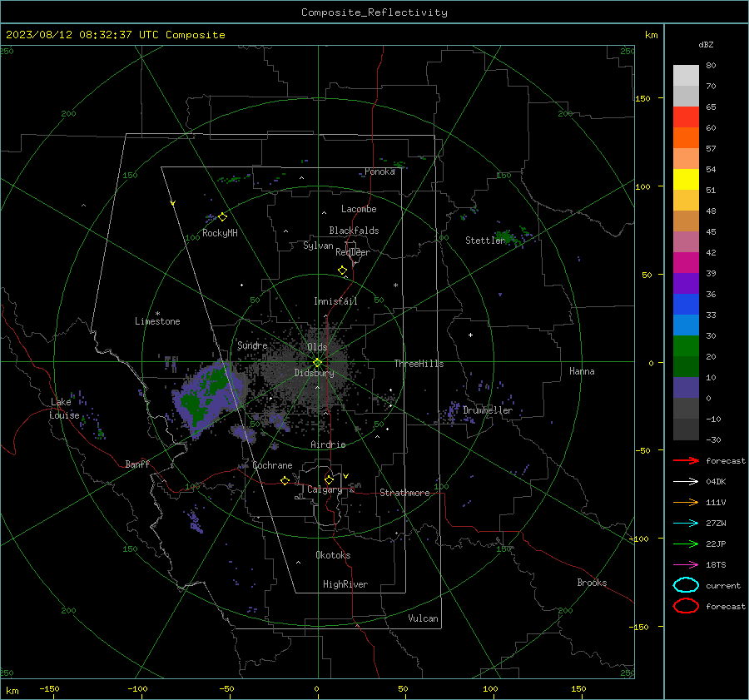749x700 pixels.
Task: Click the yellow diamond marker near RockyMH
Action: click(x=222, y=217)
